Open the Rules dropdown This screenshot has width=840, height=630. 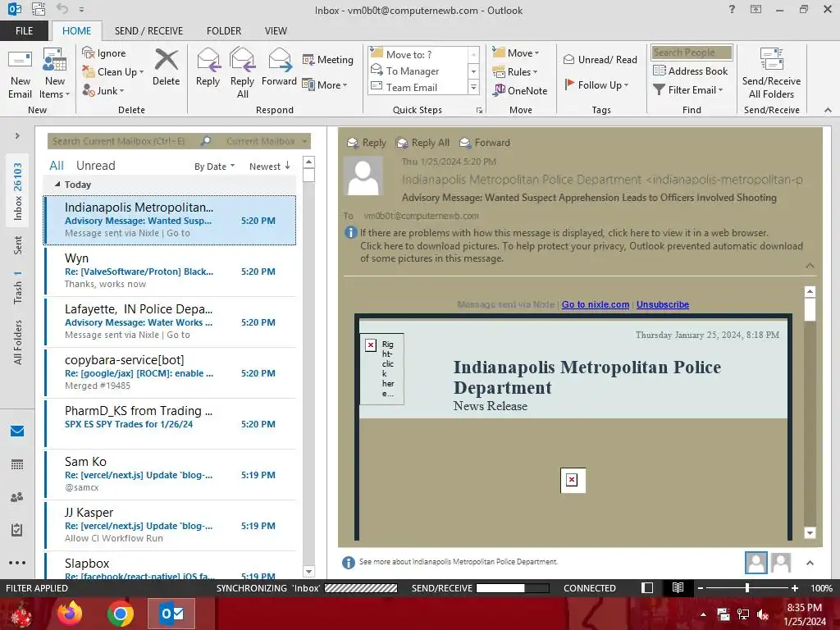(x=515, y=72)
